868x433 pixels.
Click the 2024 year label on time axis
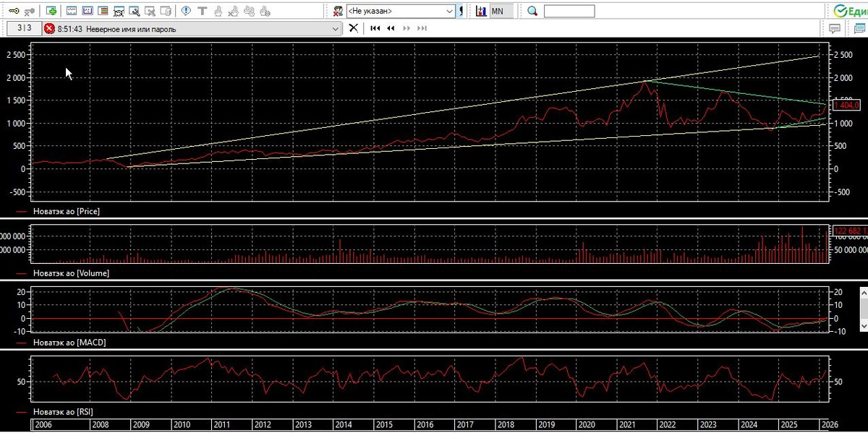[x=749, y=424]
